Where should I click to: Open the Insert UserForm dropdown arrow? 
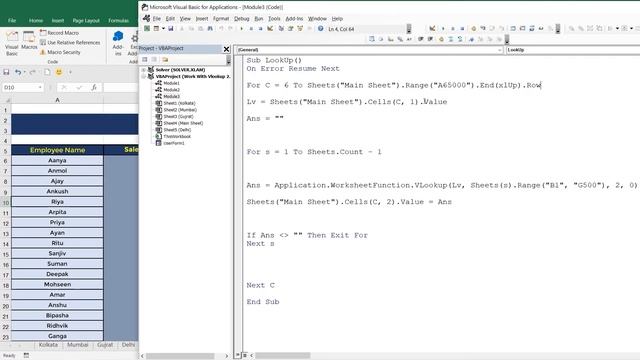pos(163,29)
